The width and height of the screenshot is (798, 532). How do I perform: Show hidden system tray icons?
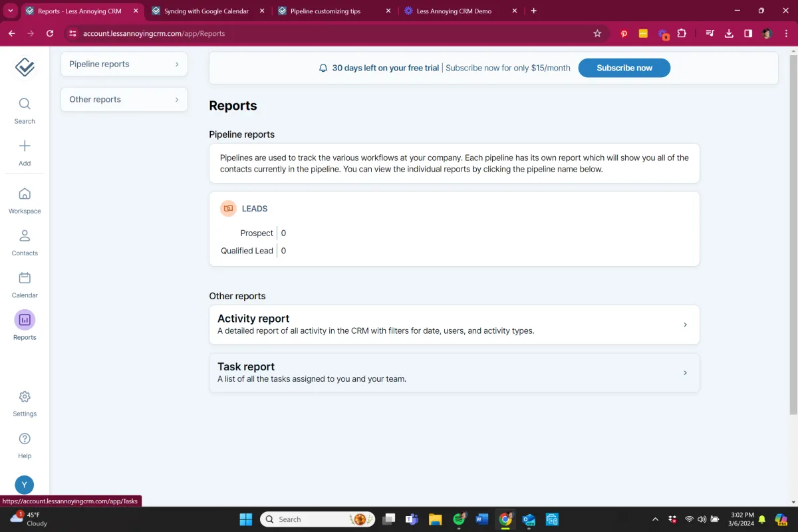point(655,519)
